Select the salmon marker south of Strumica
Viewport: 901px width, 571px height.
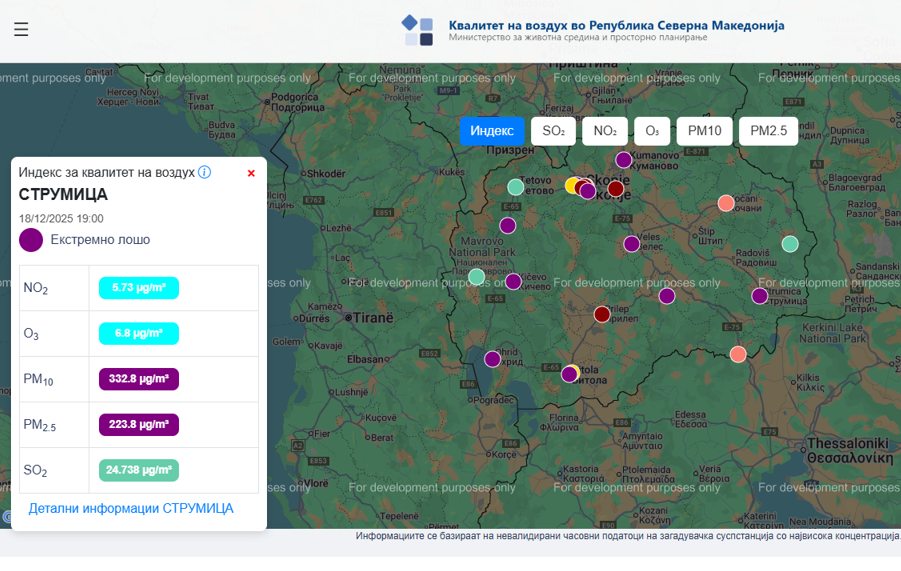click(x=738, y=354)
